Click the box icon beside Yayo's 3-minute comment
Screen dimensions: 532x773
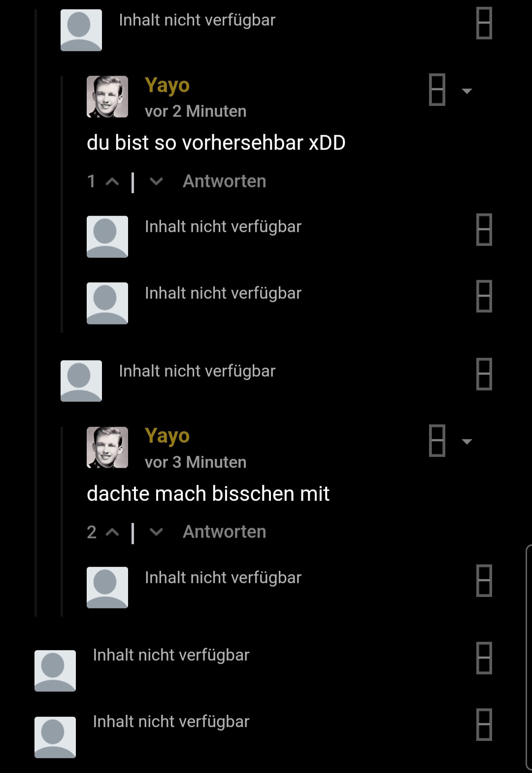437,440
